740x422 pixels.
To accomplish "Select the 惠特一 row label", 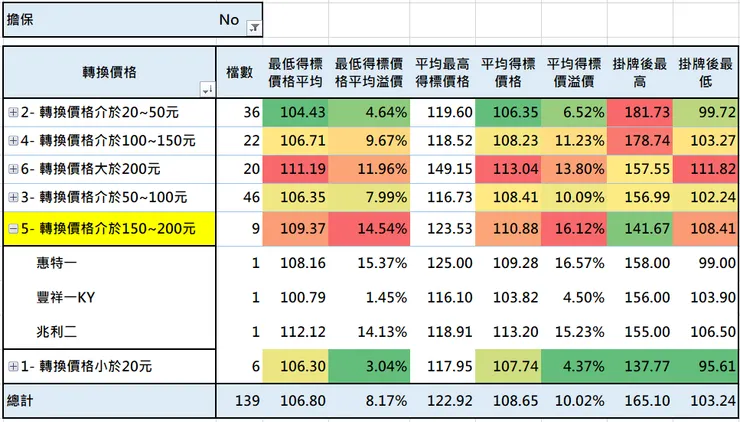I will (57, 262).
